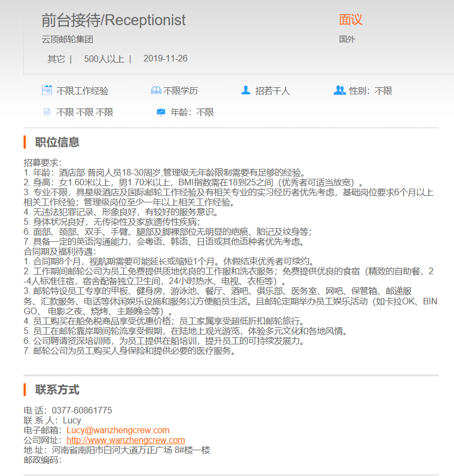Open the Lucy@wanzhengcrew.com email link

[x=118, y=430]
